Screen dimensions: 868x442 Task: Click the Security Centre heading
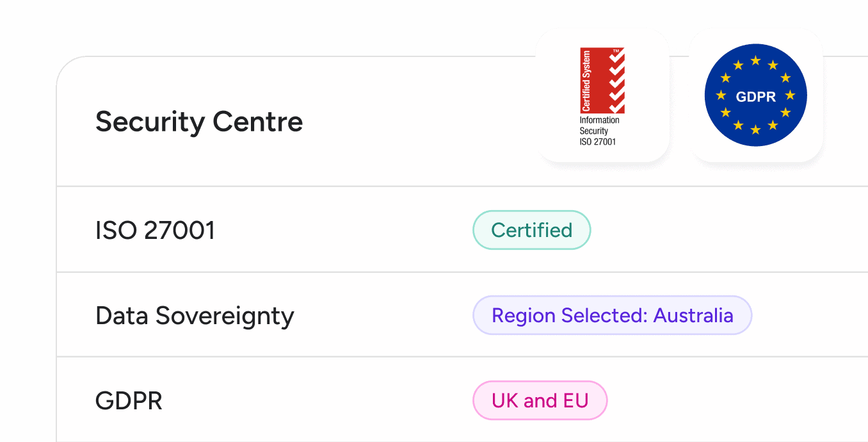pos(199,122)
